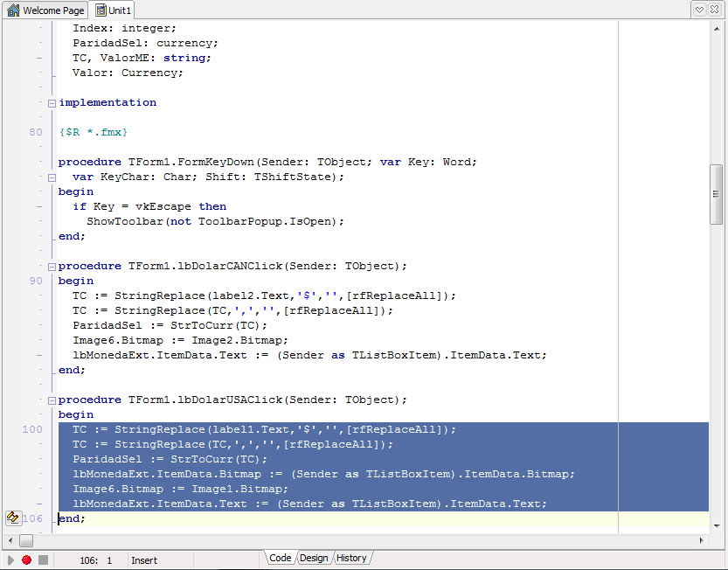
Task: Collapse the implementation section fold marker
Action: coord(52,103)
